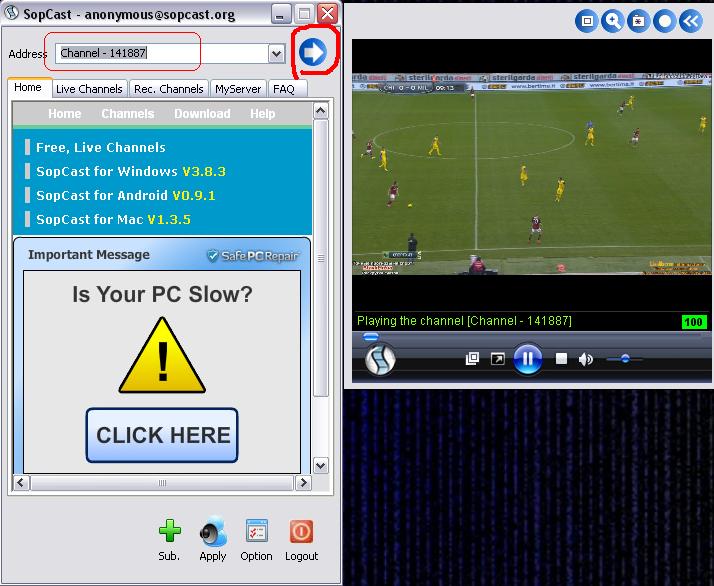Image resolution: width=714 pixels, height=586 pixels.
Task: Open the Rec. Channels tab
Action: 168,89
